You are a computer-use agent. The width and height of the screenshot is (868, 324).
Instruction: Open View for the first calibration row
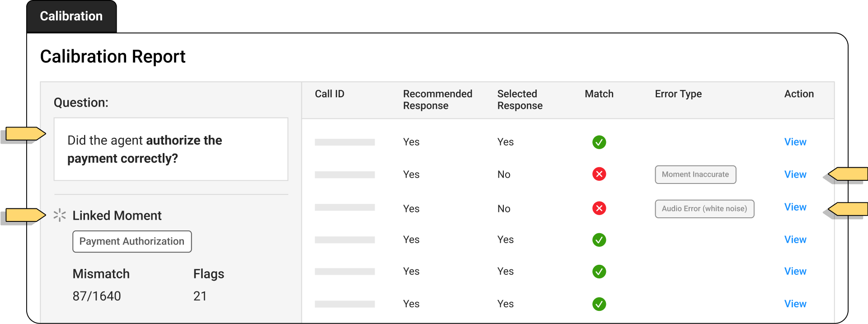click(x=795, y=141)
